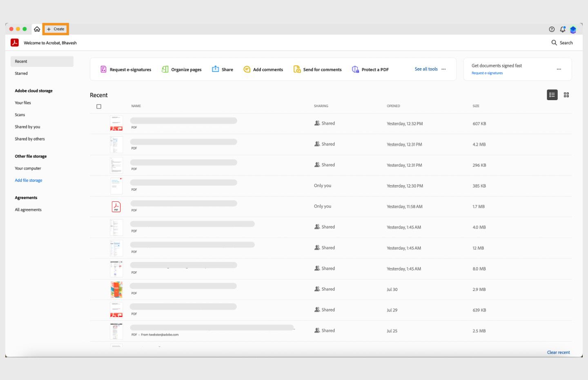Viewport: 588px width, 380px height.
Task: Open the ellipsis menu in the e-signatures card
Action: (x=559, y=69)
